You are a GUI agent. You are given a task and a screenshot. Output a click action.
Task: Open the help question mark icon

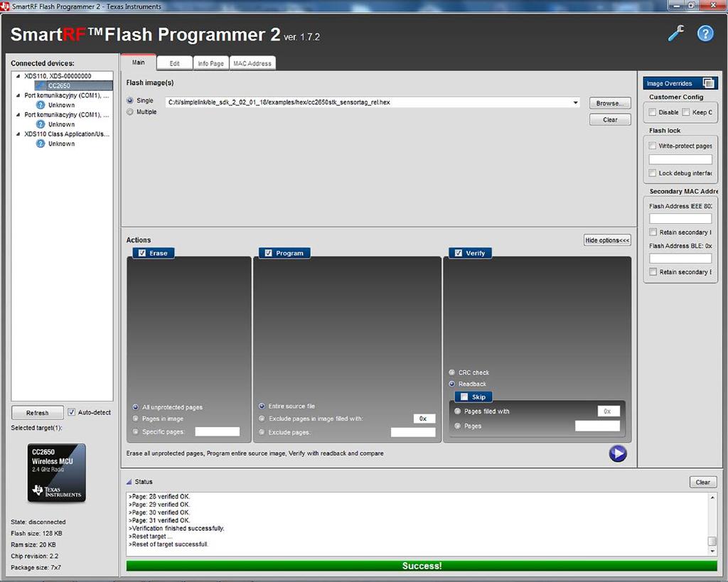705,33
